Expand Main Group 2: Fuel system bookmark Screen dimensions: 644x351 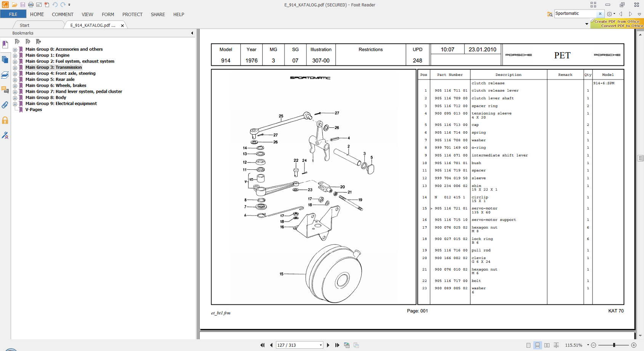[15, 61]
